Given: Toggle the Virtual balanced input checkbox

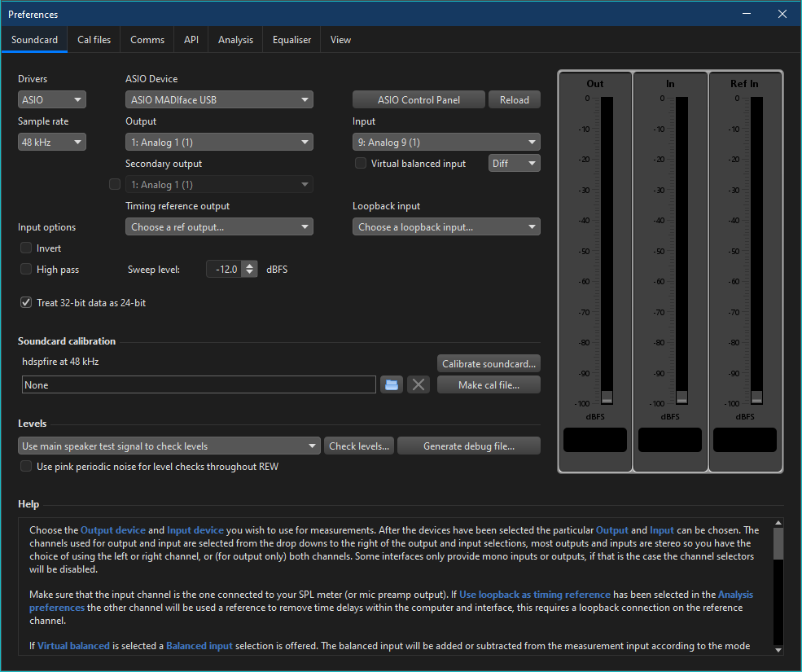Looking at the screenshot, I should (x=361, y=164).
